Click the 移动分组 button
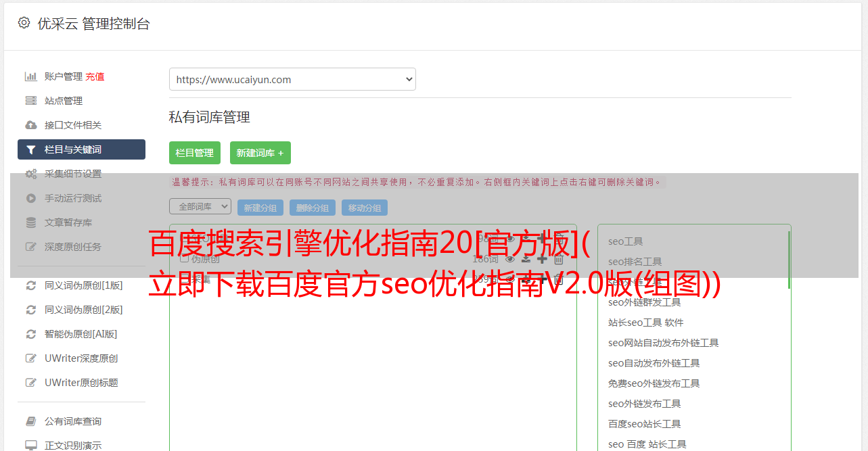This screenshot has height=451, width=868. pos(365,208)
